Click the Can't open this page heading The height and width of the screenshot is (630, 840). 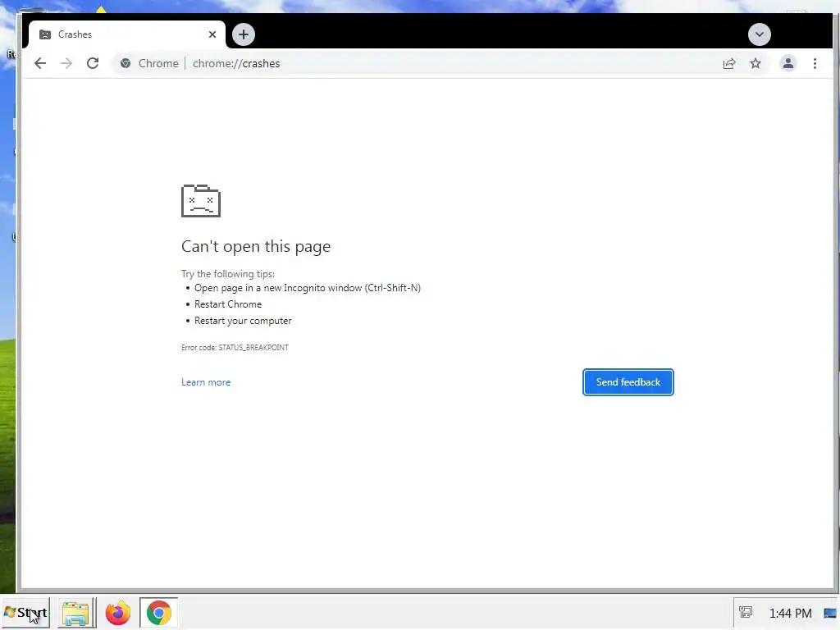(x=256, y=246)
